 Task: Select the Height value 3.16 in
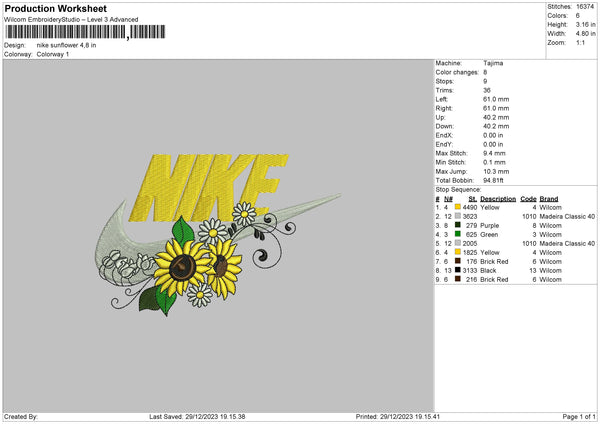click(585, 24)
